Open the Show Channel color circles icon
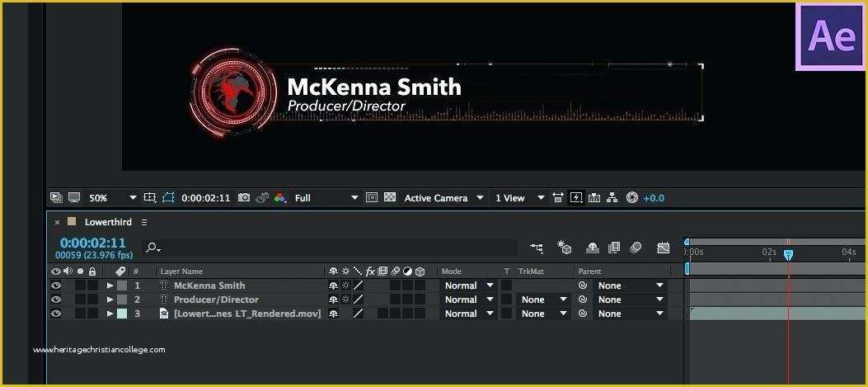Screen dimensions: 868x387 (x=279, y=197)
